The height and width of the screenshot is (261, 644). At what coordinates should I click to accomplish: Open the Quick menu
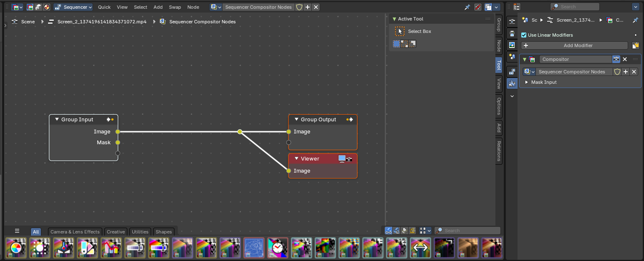pyautogui.click(x=104, y=7)
